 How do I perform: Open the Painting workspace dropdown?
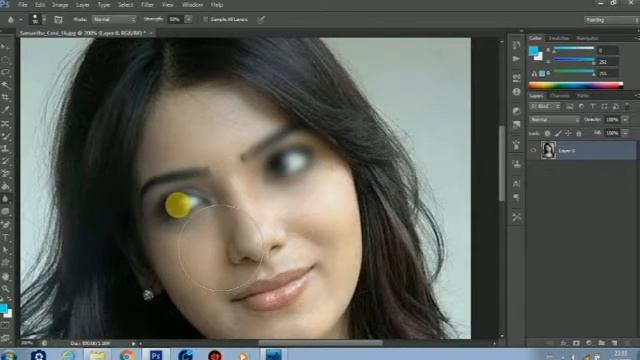611,20
